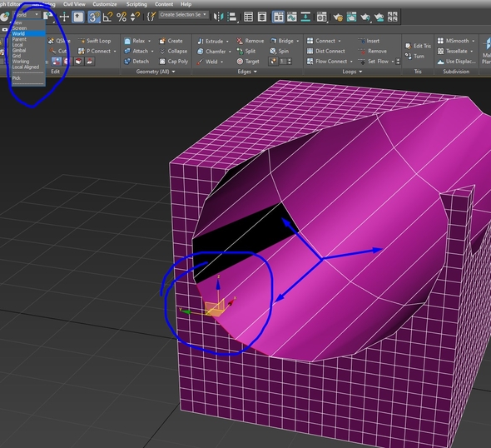Open the Curve Editor icon
Viewport: 491px width, 448px height.
tap(291, 17)
